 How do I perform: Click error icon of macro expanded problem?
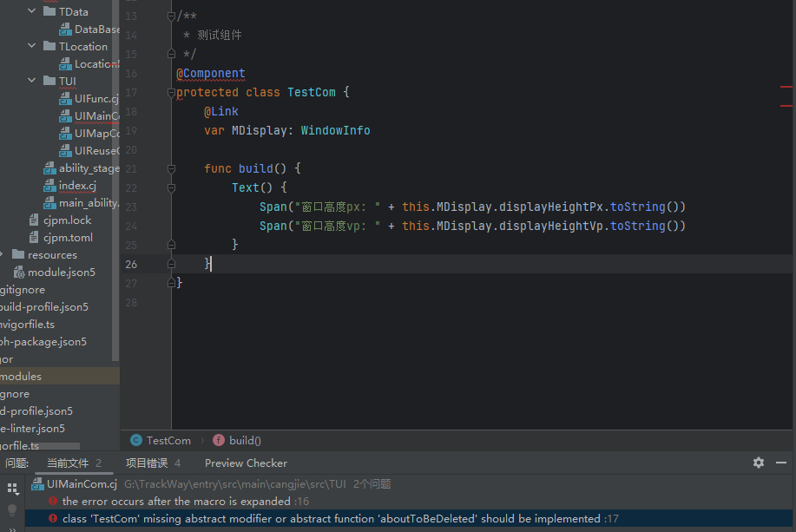point(53,501)
